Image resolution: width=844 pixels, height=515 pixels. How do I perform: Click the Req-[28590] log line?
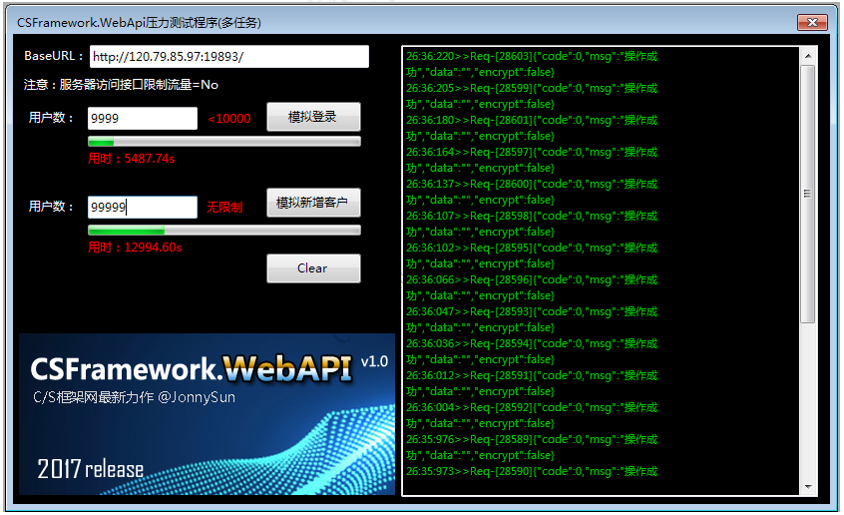click(x=532, y=471)
